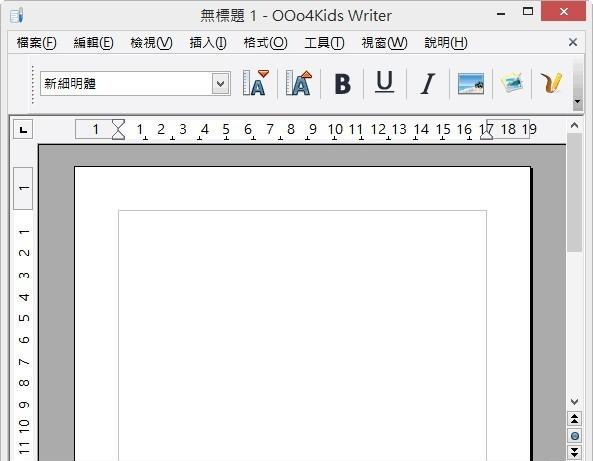Open the 工具(T) menu
Viewport: 593px width, 461px height.
[x=324, y=43]
